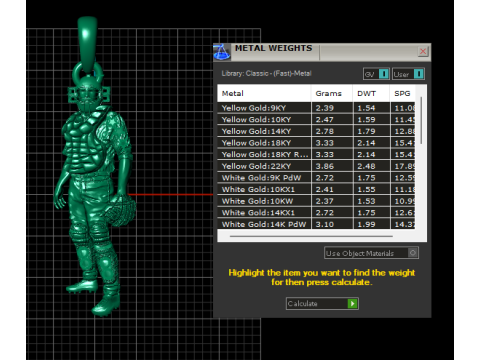
Task: Click the green Calculate arrow icon
Action: (x=352, y=303)
